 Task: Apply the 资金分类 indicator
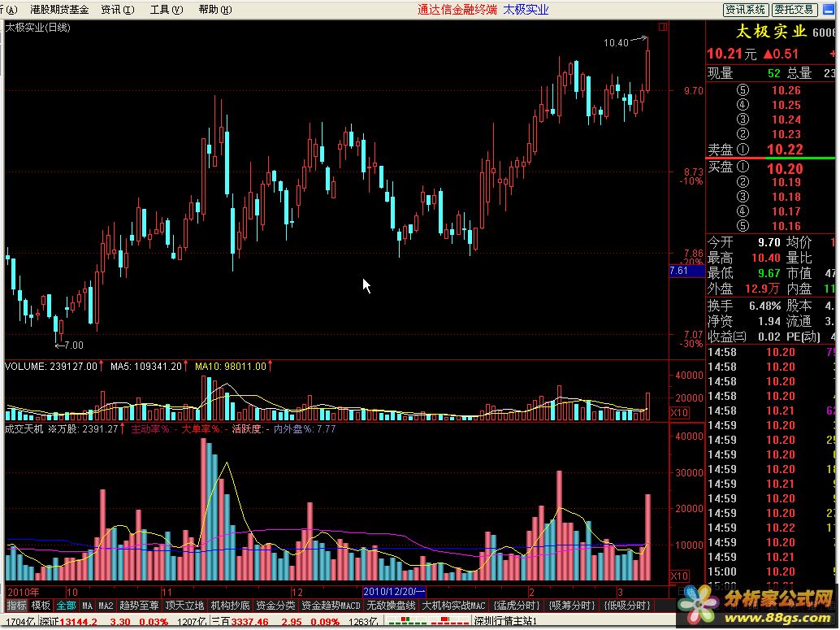coord(275,606)
